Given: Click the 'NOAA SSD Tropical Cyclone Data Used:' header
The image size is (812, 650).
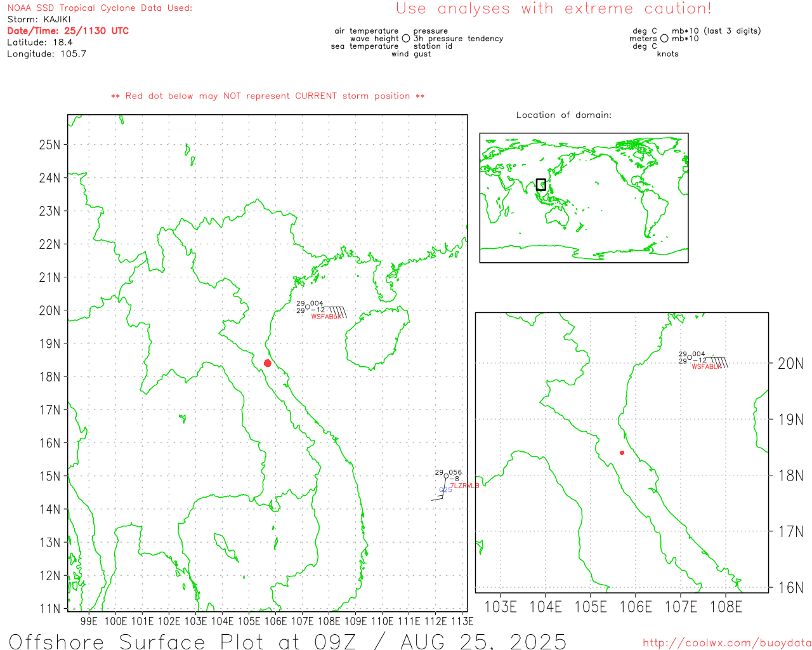Looking at the screenshot, I should [100, 8].
